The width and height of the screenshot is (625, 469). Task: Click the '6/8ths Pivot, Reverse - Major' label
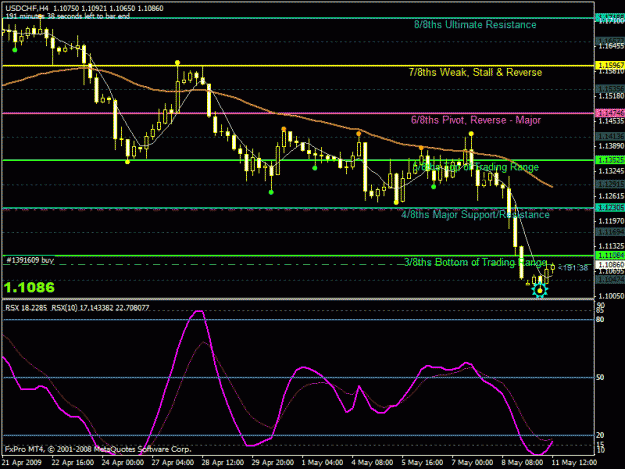coord(476,120)
